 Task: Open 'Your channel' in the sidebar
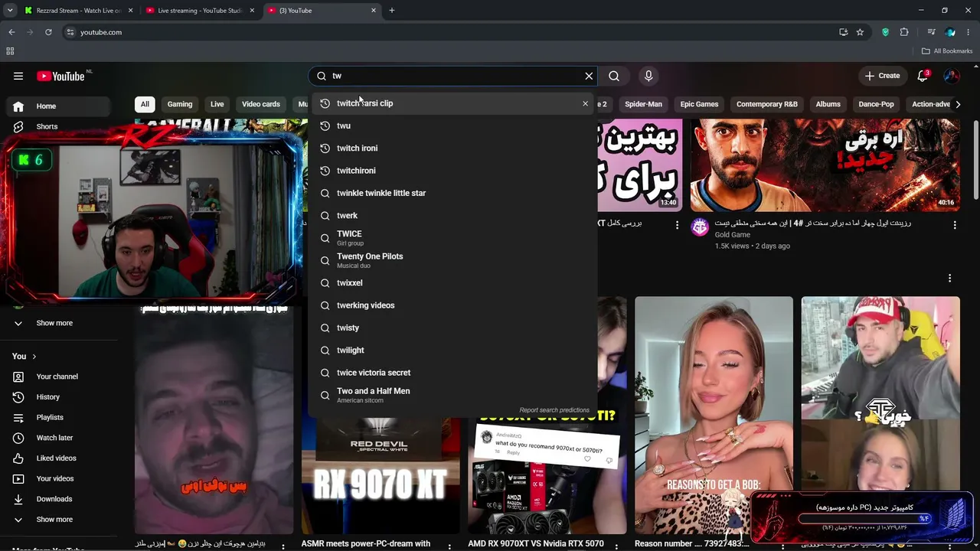[60, 377]
